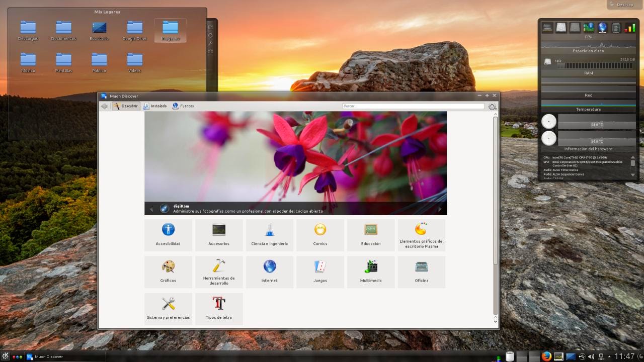Switch to the Instalado tab
Screen dimensions: 644x362
pos(154,106)
